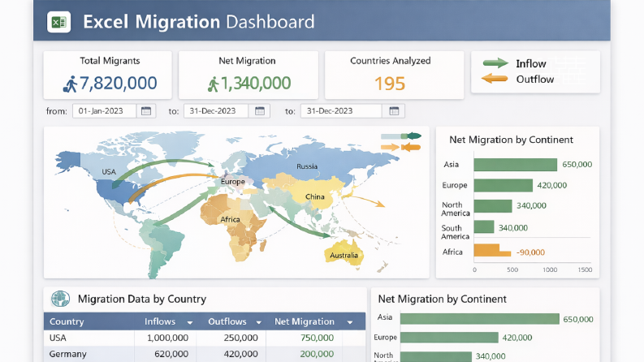
Task: Click the Russia label on the map
Action: pos(307,166)
